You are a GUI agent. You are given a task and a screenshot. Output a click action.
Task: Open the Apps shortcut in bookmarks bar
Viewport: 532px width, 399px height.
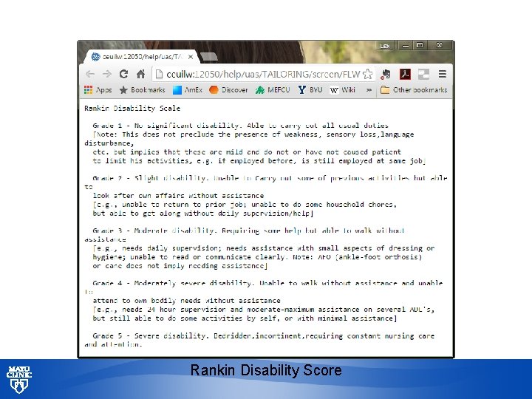tap(98, 90)
